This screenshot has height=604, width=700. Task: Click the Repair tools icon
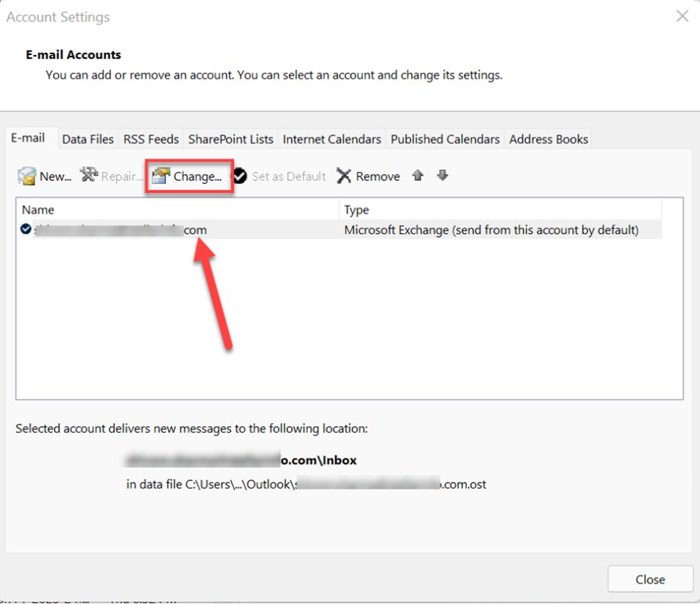click(89, 174)
